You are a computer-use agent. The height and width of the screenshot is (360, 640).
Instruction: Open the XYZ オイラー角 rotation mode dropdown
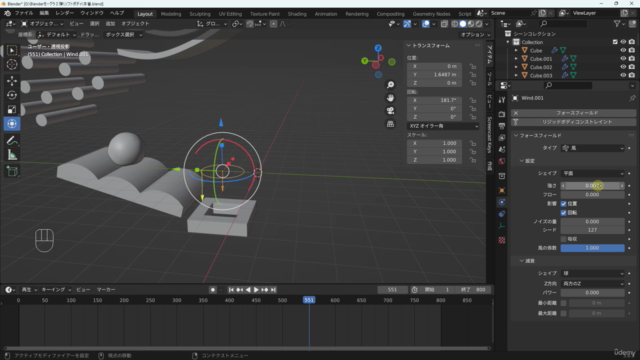click(x=443, y=126)
